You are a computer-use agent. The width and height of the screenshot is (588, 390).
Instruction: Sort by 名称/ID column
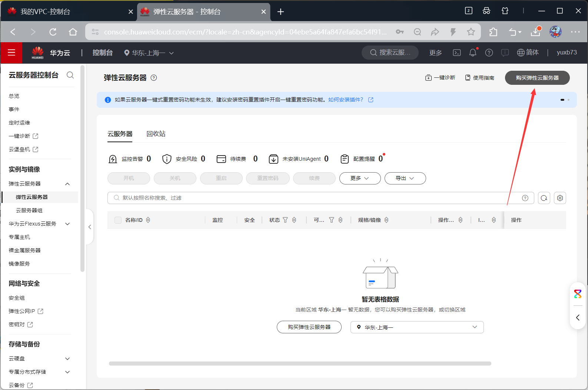[148, 220]
